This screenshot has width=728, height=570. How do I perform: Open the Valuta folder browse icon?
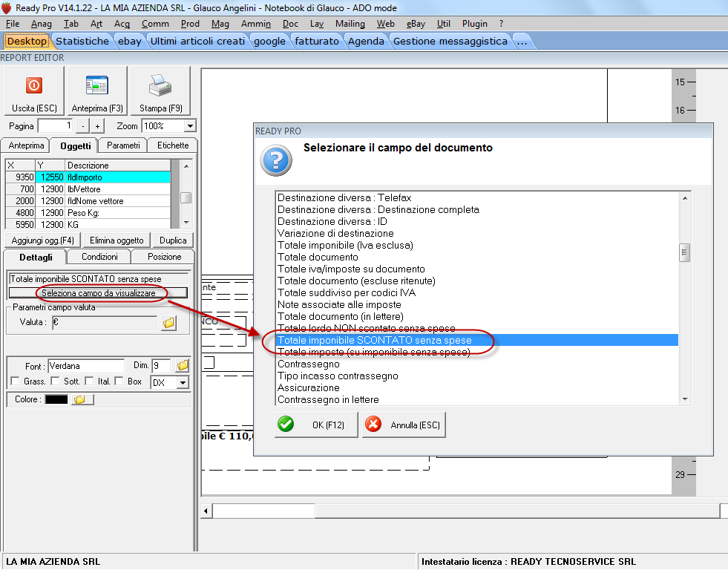coord(169,323)
